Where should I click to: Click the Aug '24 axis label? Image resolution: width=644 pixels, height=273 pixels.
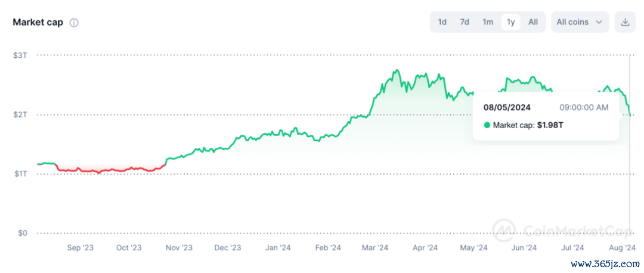coord(622,247)
